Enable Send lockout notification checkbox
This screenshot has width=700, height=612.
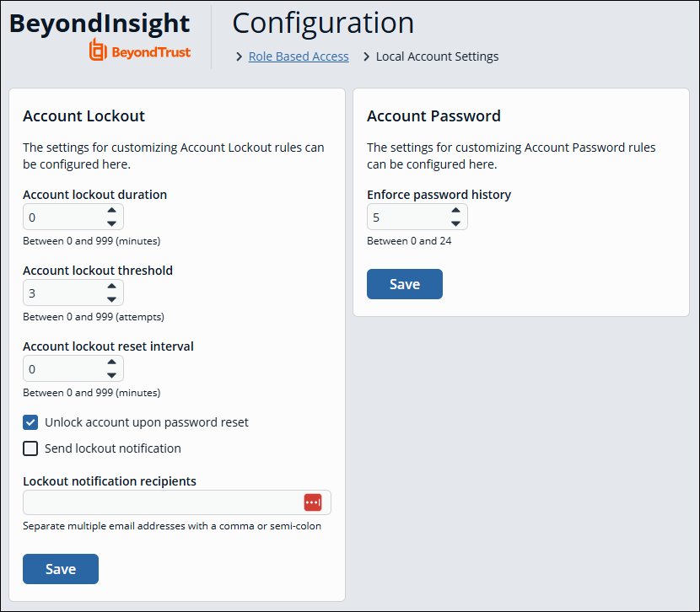click(30, 448)
